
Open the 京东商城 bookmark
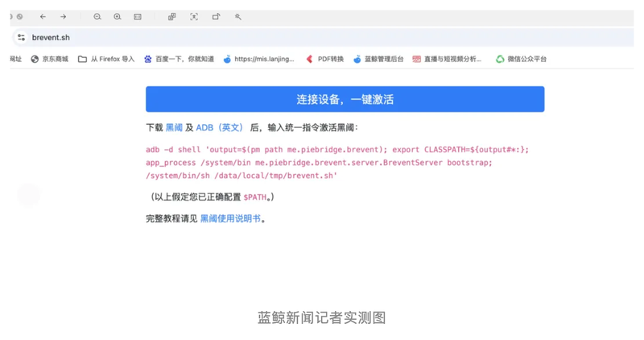point(50,59)
